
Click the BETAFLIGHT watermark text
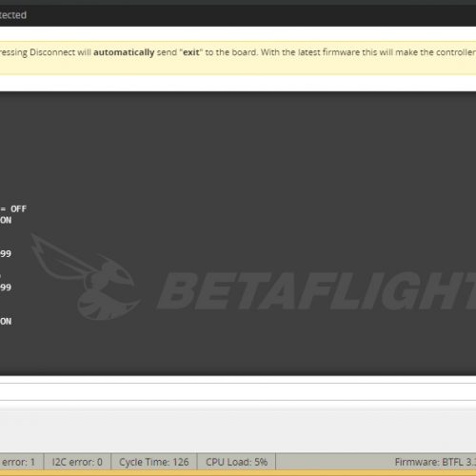317,290
